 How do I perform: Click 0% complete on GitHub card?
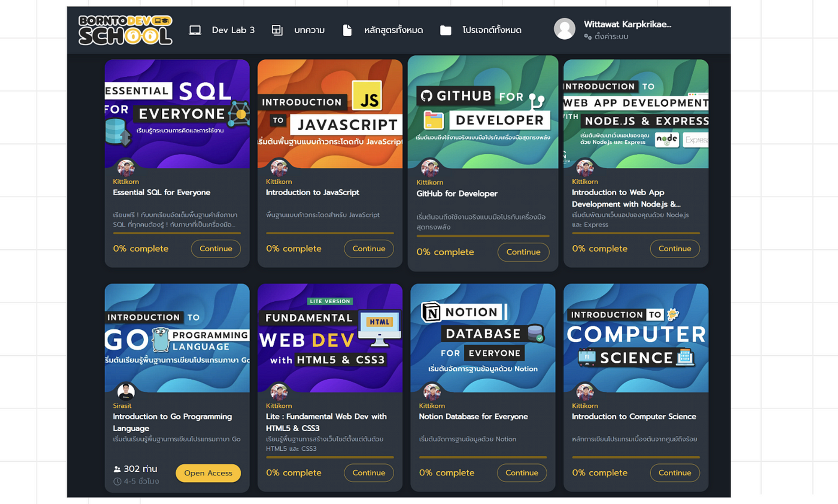click(x=445, y=252)
